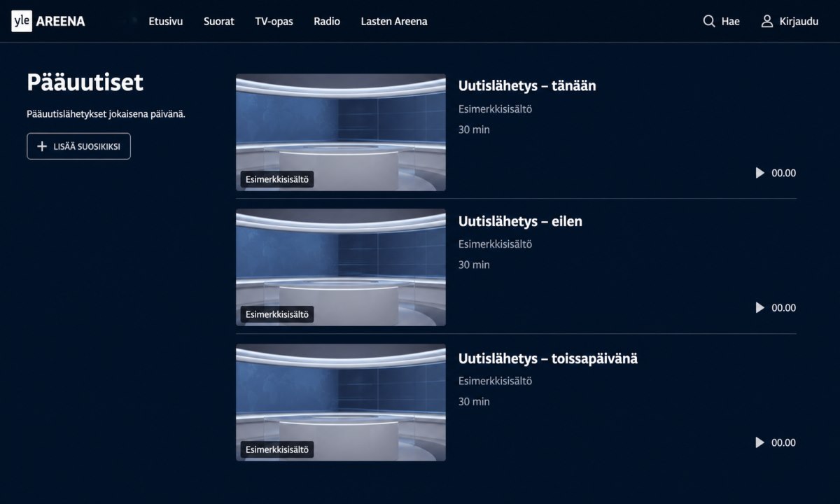The image size is (840, 504).
Task: Open the TV-opas menu item
Action: (x=274, y=22)
